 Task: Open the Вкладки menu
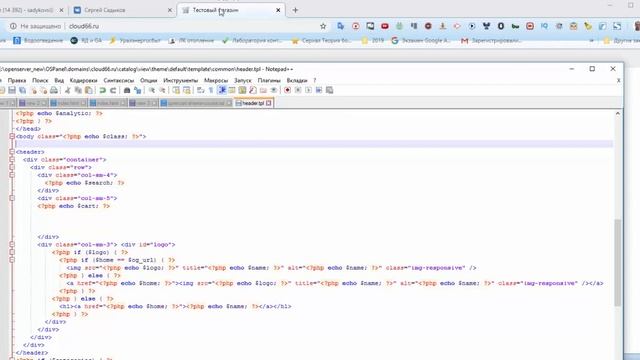(297, 80)
